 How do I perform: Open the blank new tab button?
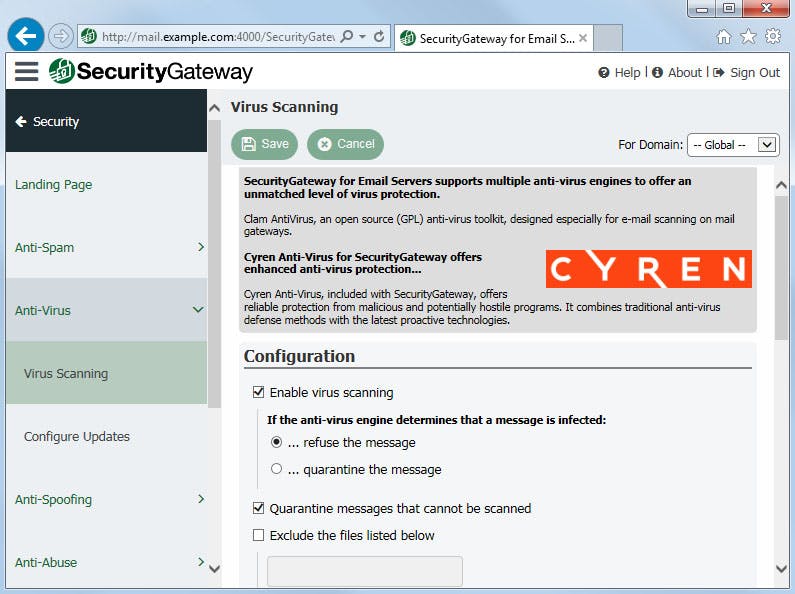pos(608,39)
